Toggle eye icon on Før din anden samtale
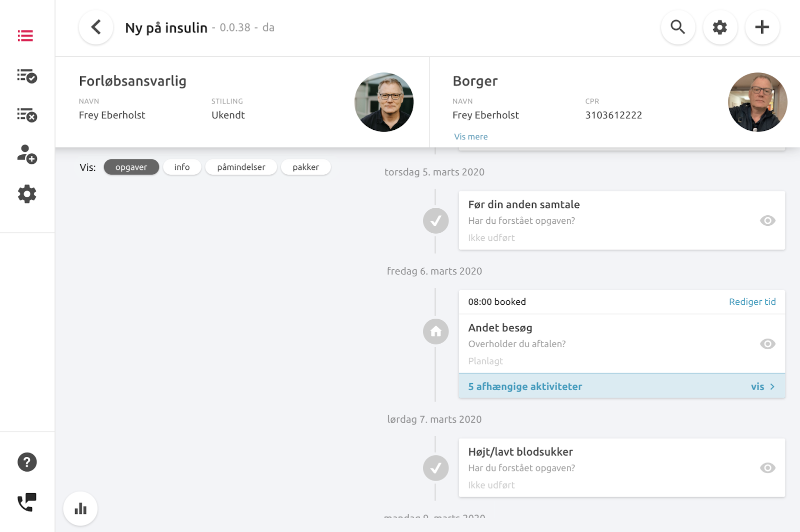 767,221
